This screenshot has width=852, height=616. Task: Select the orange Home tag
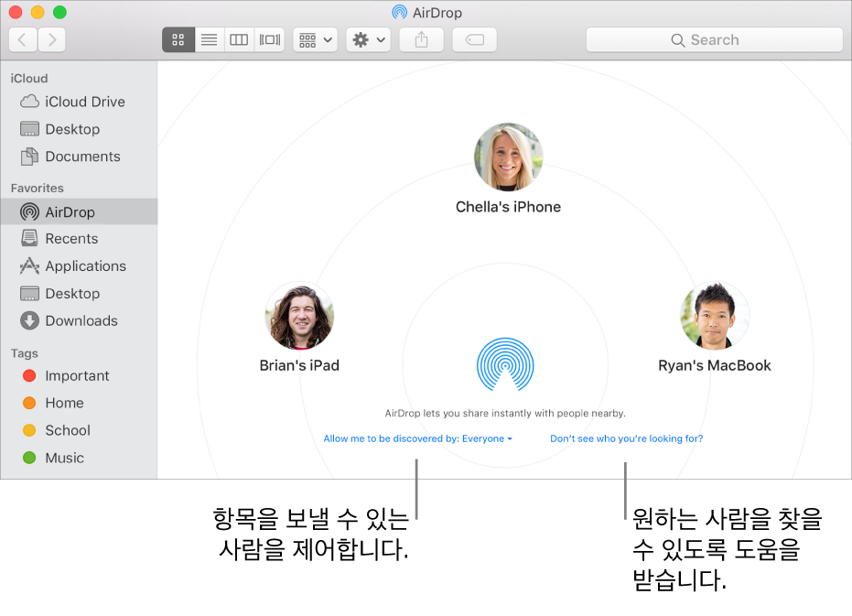[79, 403]
